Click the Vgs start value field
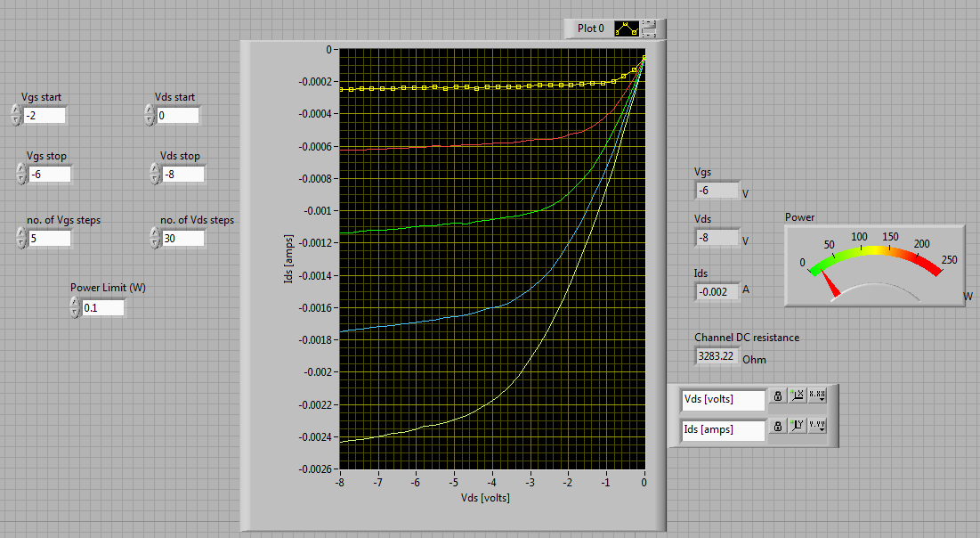The height and width of the screenshot is (538, 980). (x=45, y=116)
